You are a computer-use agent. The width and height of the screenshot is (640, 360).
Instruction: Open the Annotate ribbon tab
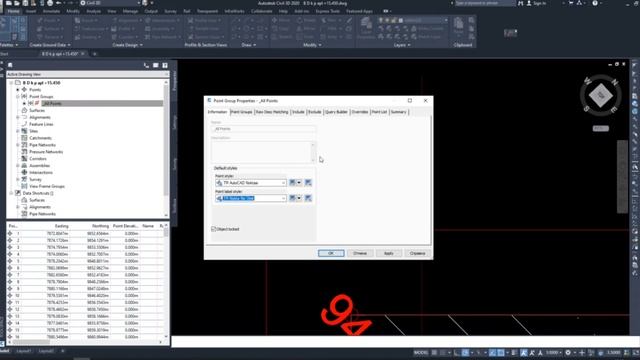coord(51,11)
